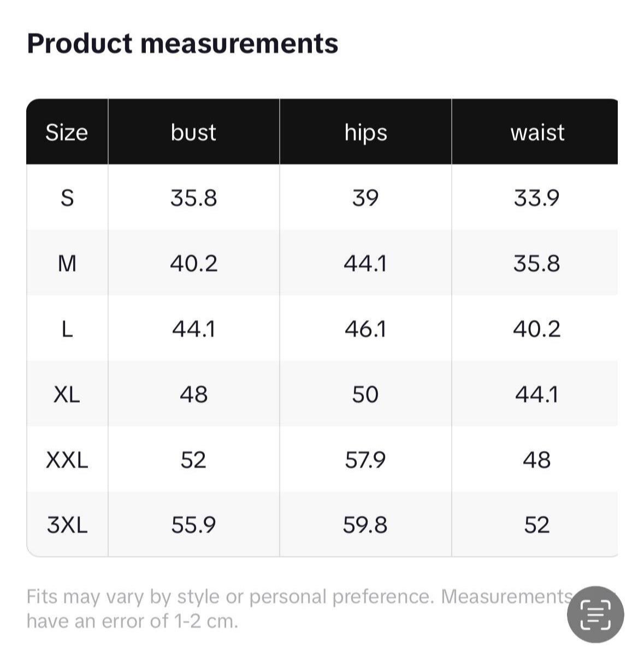The image size is (644, 655).
Task: Click the 3XL bust value 55.9
Action: pyautogui.click(x=193, y=525)
